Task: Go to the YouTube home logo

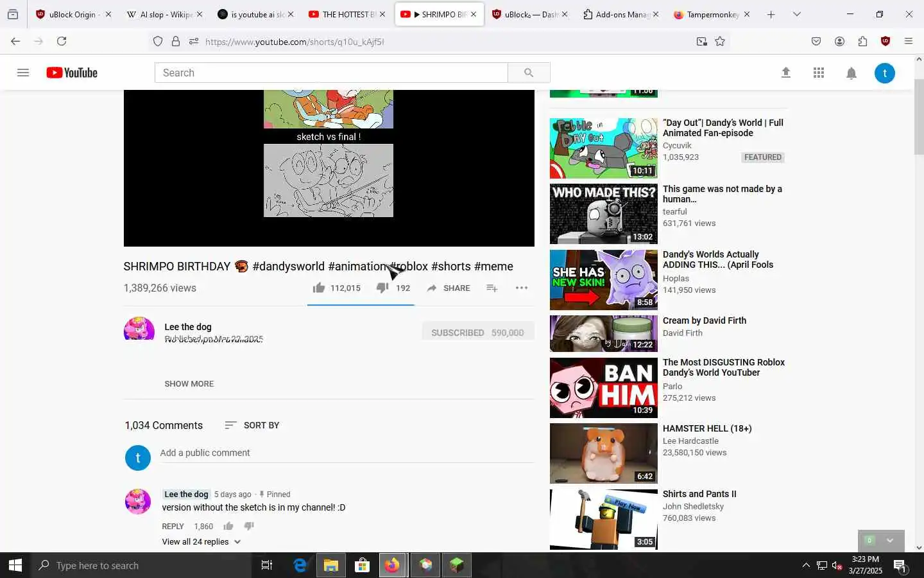Action: tap(72, 73)
